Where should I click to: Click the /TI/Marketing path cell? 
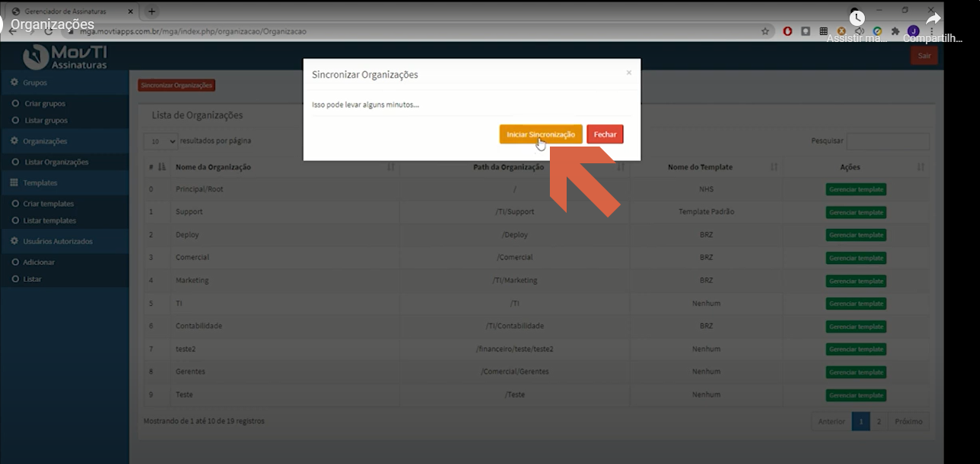tap(515, 281)
